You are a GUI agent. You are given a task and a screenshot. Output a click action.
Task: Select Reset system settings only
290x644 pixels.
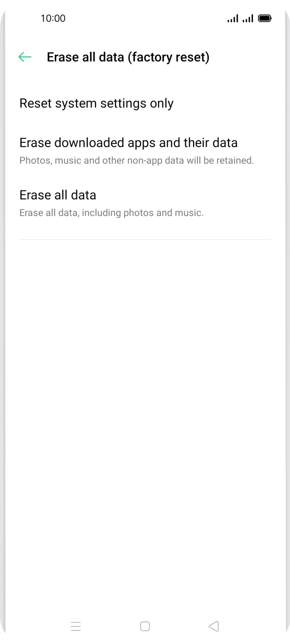point(96,103)
